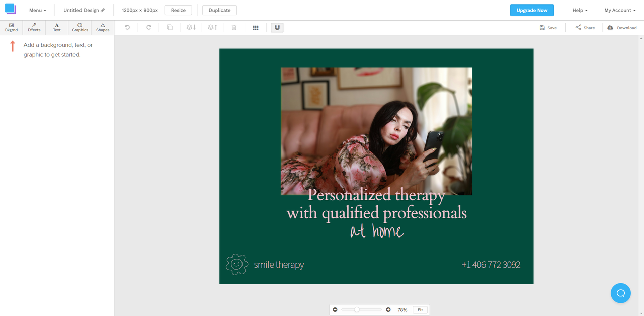Click the copy element icon
This screenshot has width=644, height=316.
click(170, 27)
